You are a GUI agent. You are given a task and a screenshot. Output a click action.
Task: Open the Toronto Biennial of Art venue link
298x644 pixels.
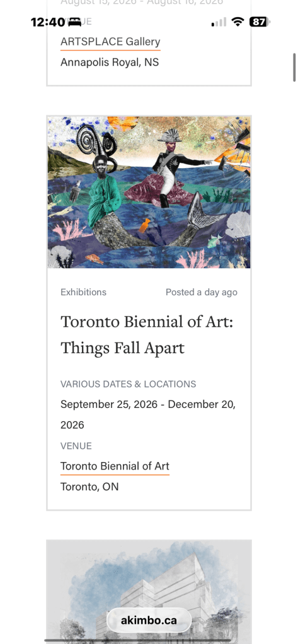pos(115,466)
